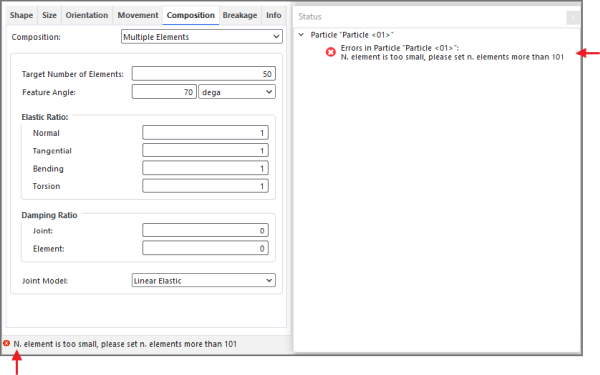Click the Status panel title

310,17
